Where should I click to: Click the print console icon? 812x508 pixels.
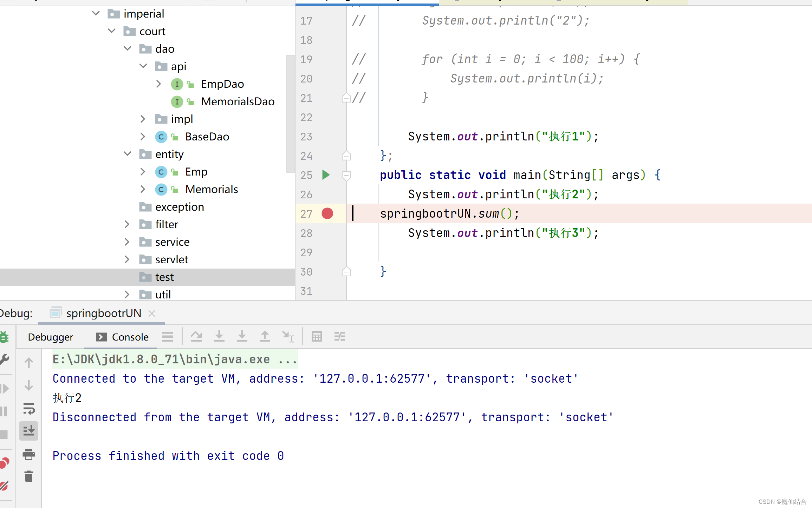pyautogui.click(x=29, y=454)
